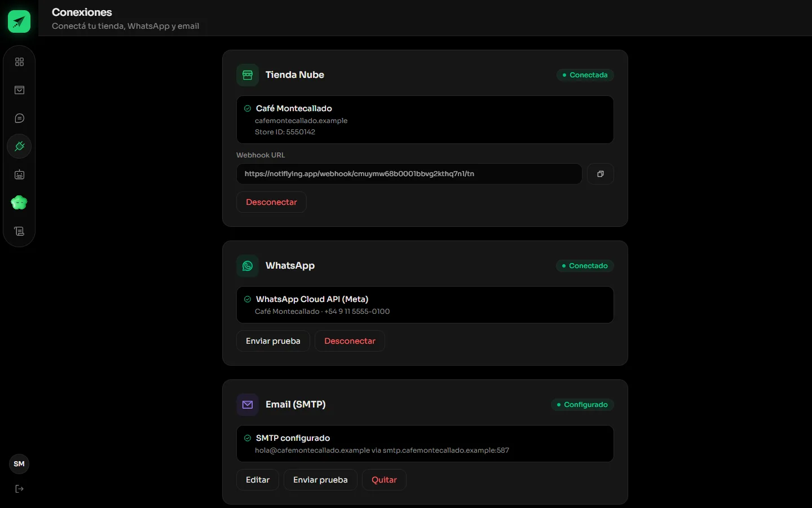Open the orders bag icon in sidebar
The height and width of the screenshot is (508, 812).
click(19, 90)
